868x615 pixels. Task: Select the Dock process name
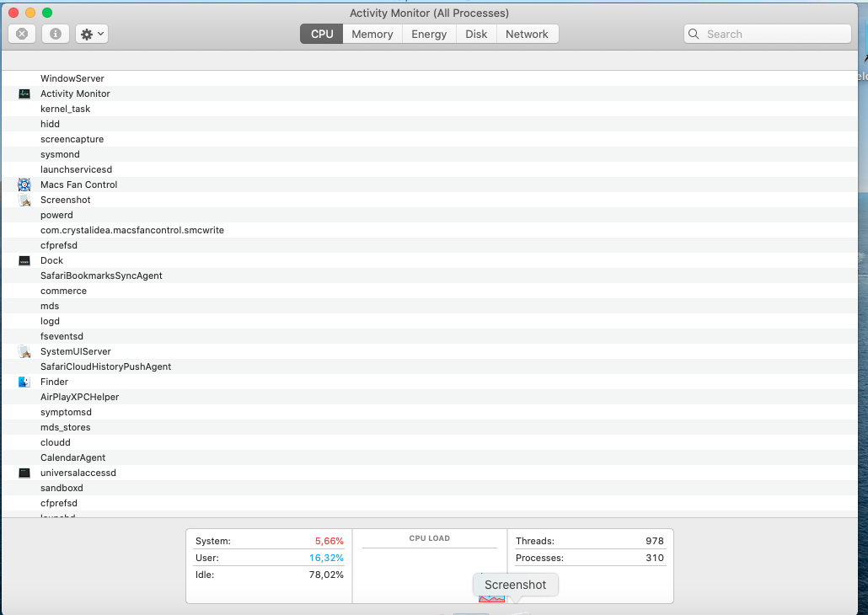pos(51,260)
